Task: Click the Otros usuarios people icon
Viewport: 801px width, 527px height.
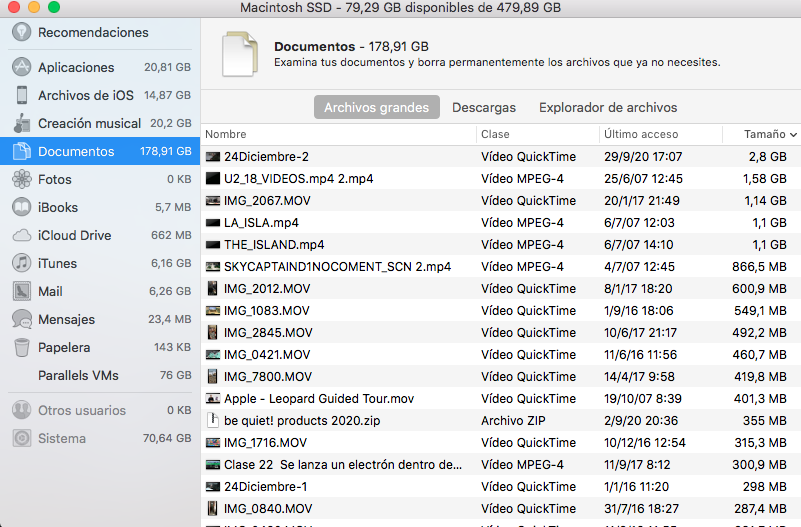Action: 21,410
